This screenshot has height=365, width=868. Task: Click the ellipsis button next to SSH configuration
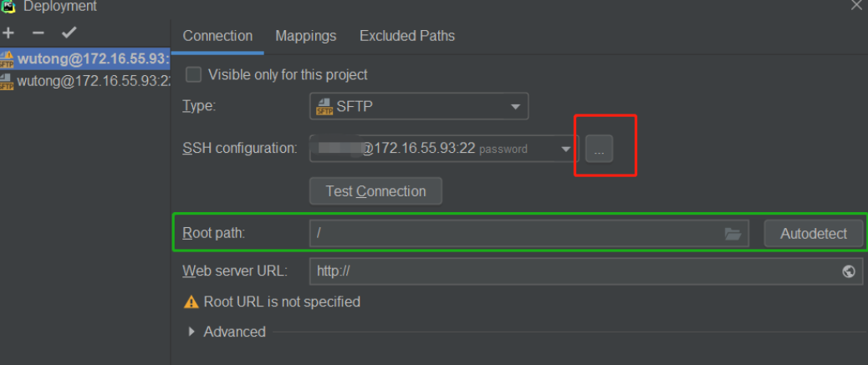[599, 150]
